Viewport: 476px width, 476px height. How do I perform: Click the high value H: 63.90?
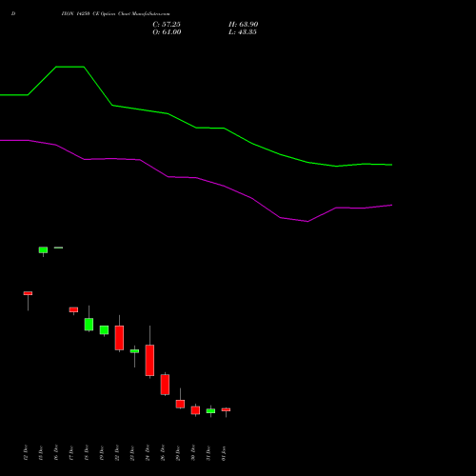pos(244,25)
